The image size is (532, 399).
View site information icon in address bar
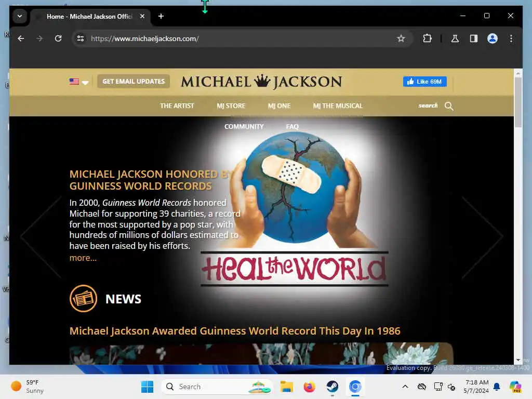click(x=81, y=38)
